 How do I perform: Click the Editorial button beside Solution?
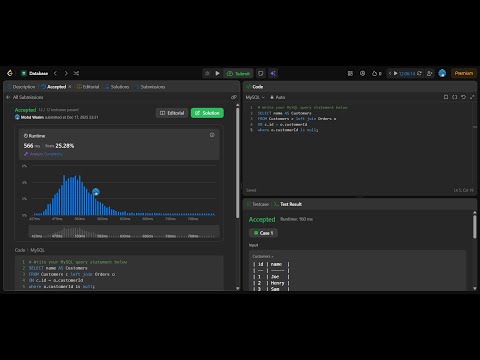tap(172, 113)
